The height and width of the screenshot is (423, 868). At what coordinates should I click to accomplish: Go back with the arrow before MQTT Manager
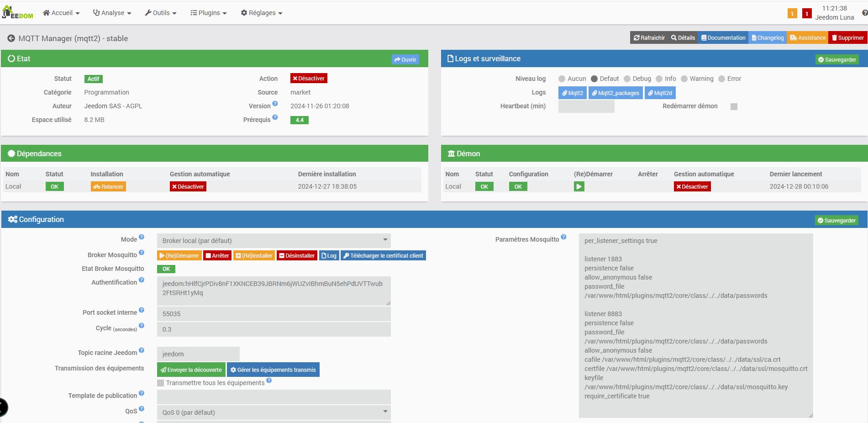pyautogui.click(x=11, y=38)
